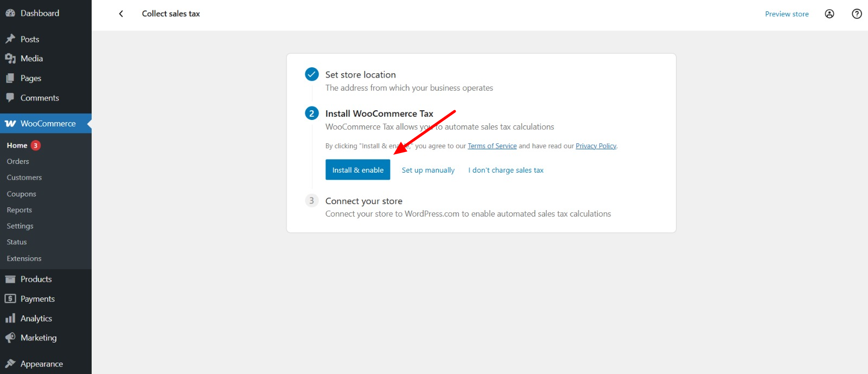This screenshot has height=374, width=868.
Task: Click the Marketing megaphone icon
Action: (10, 338)
